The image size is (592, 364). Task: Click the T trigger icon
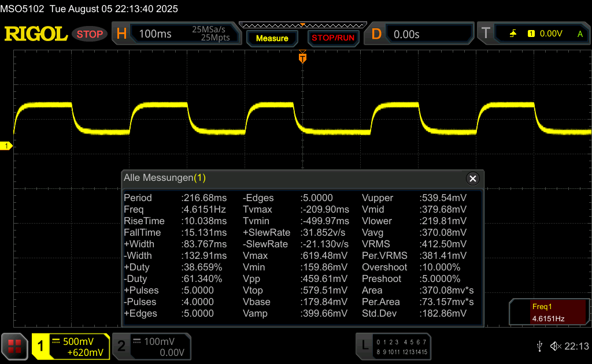(x=486, y=34)
